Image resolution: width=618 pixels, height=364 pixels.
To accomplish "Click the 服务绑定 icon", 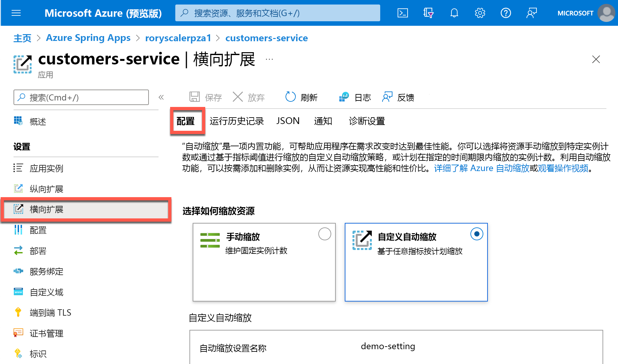I will pyautogui.click(x=18, y=271).
